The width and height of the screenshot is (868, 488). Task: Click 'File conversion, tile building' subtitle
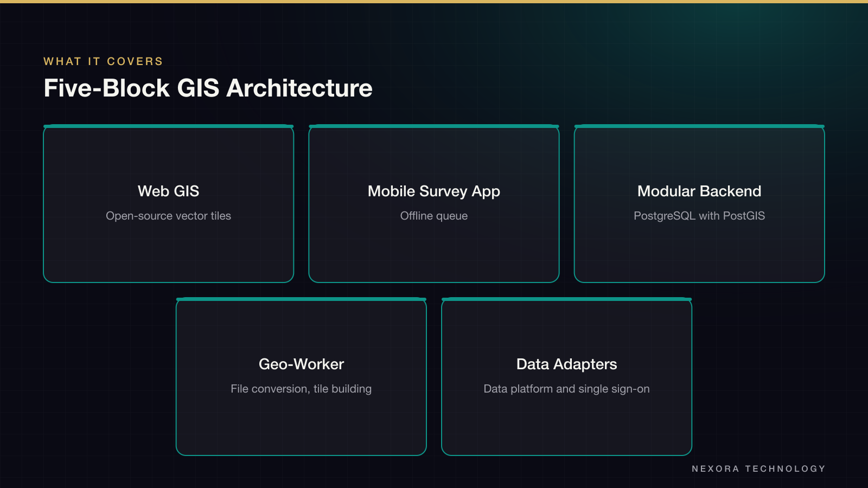pos(301,389)
